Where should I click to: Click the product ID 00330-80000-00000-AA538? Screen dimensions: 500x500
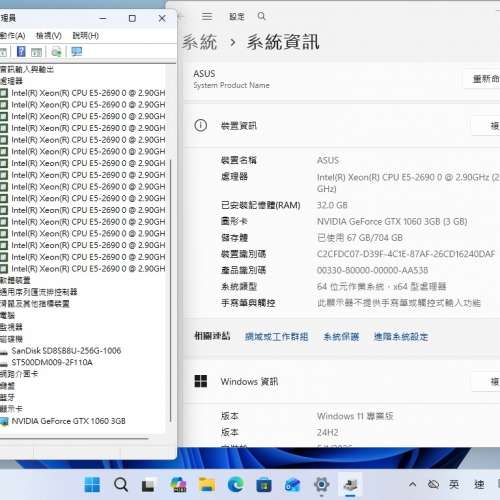372,270
